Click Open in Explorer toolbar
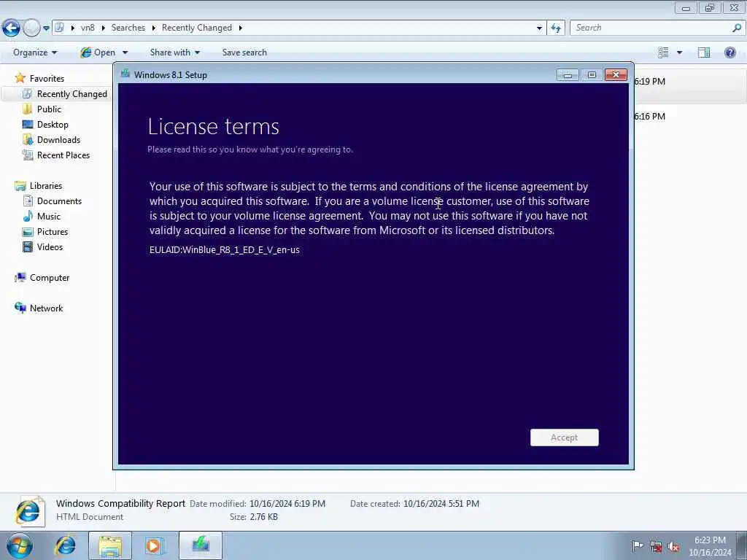747x560 pixels. click(98, 52)
